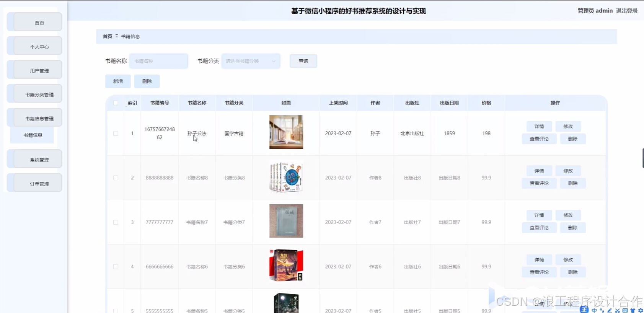Open the 孙子兵法 cover image
Viewport: 644px width, 313px height.
pyautogui.click(x=286, y=132)
